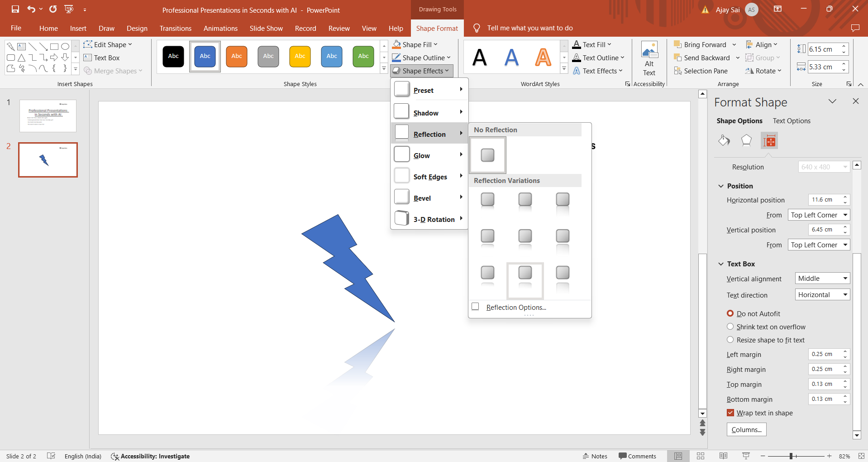Choose the No Reflection thumbnail
This screenshot has height=462, width=868.
(x=487, y=155)
